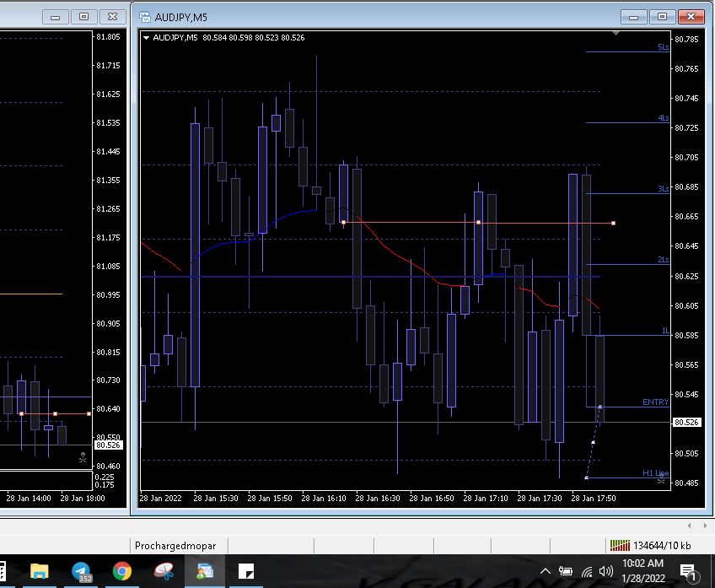Image resolution: width=715 pixels, height=588 pixels.
Task: Open Telegram from the taskbar
Action: pyautogui.click(x=82, y=572)
